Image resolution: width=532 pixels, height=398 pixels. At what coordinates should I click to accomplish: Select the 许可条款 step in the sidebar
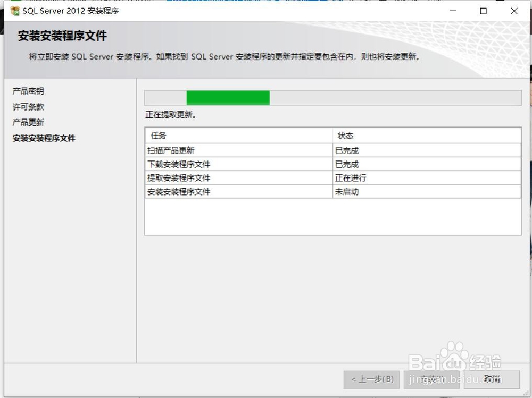28,107
